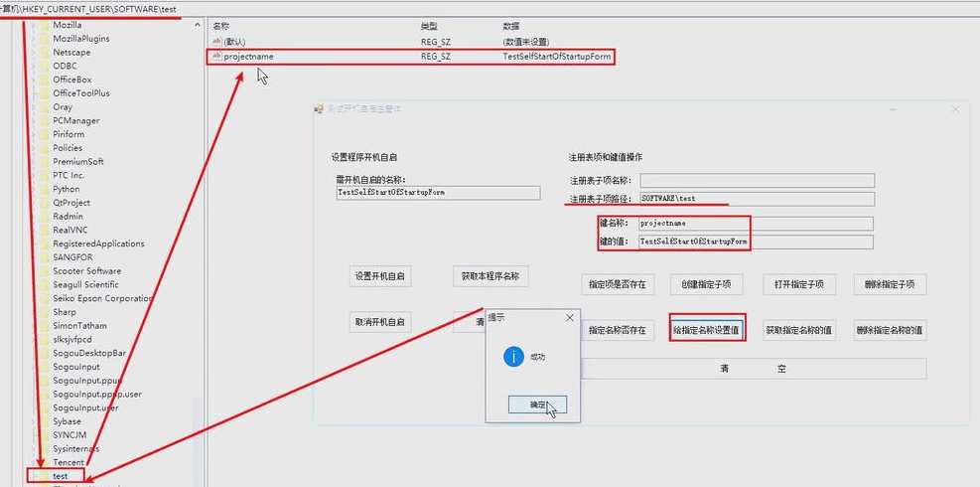
Task: Select the Scooter Software key
Action: [86, 271]
